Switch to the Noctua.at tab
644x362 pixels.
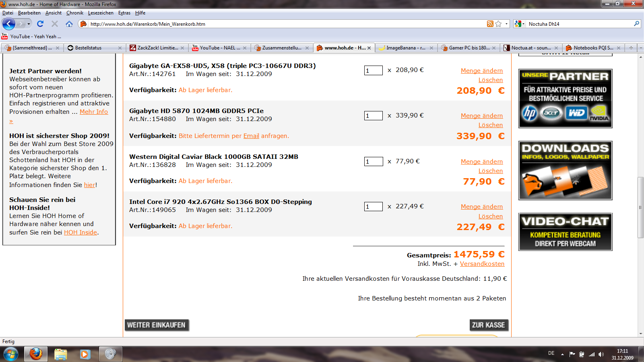coord(530,48)
